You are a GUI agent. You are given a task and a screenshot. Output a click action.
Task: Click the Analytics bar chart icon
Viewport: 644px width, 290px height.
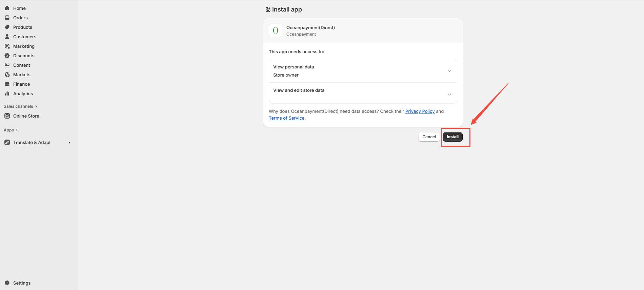7,94
